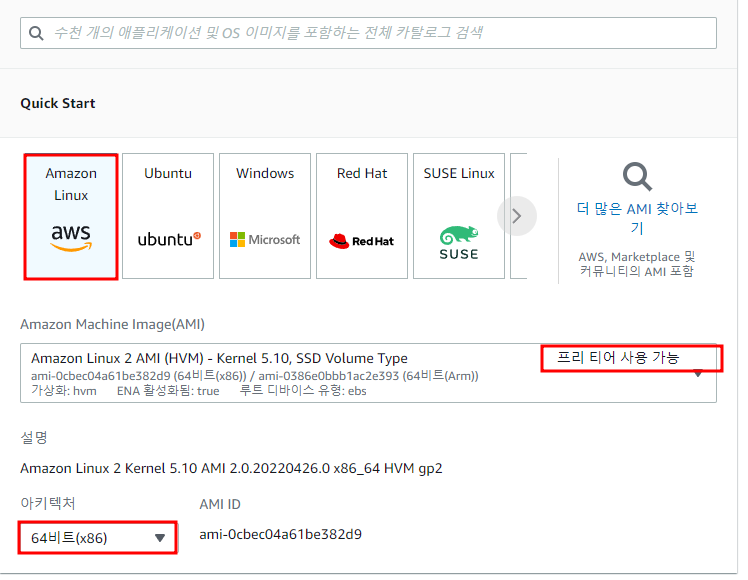Open the 64비트(x86) architecture dropdown

98,538
